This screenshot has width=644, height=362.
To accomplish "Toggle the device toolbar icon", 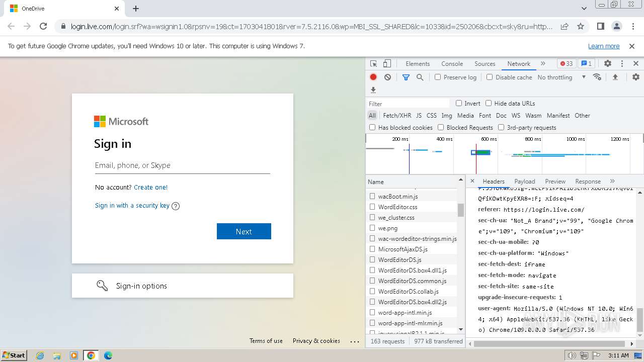I will [387, 64].
